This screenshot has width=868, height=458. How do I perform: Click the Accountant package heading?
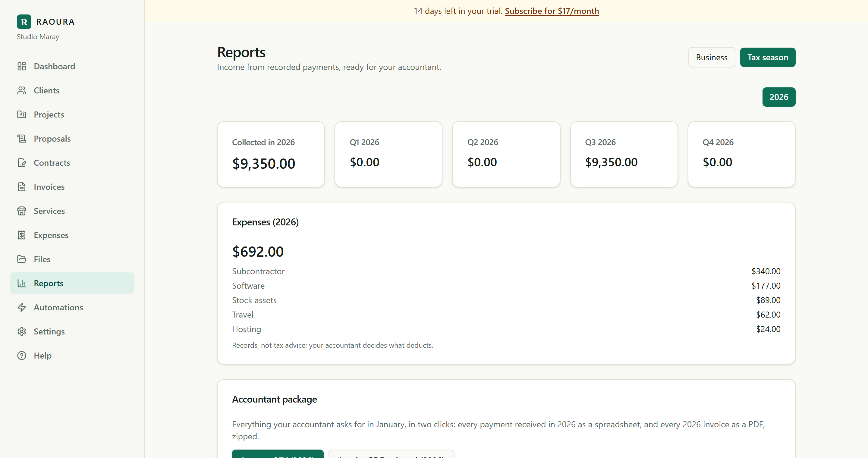coord(274,400)
